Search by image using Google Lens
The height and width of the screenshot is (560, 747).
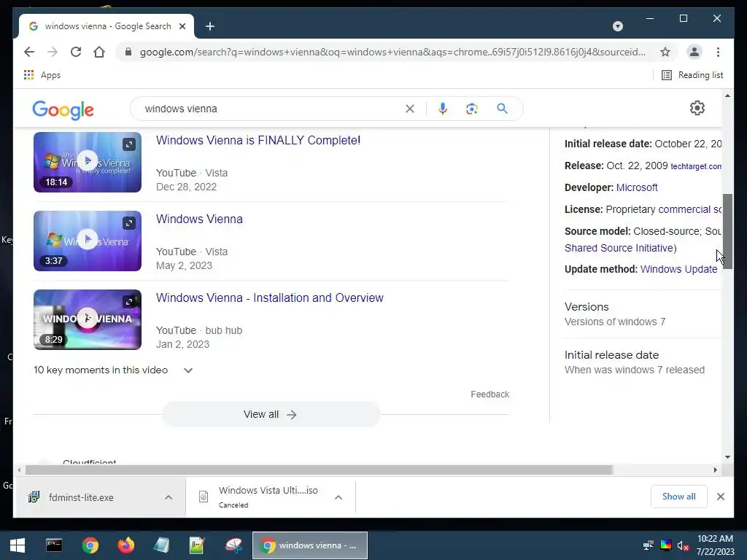(472, 109)
